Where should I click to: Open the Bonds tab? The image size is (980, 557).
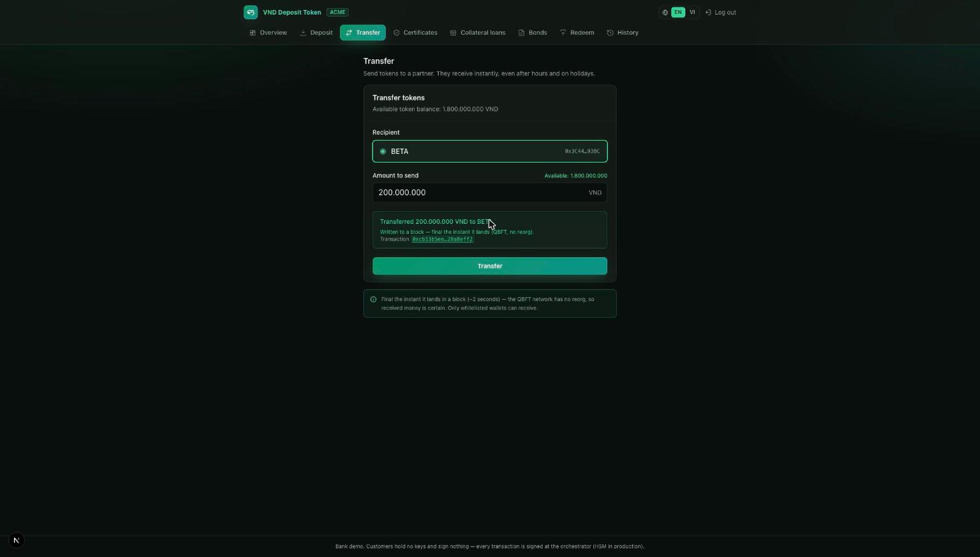(533, 33)
